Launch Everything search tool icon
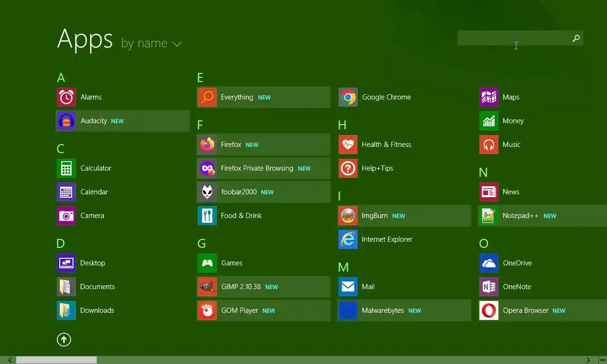Viewport: 607px width, 364px height. pos(207,97)
